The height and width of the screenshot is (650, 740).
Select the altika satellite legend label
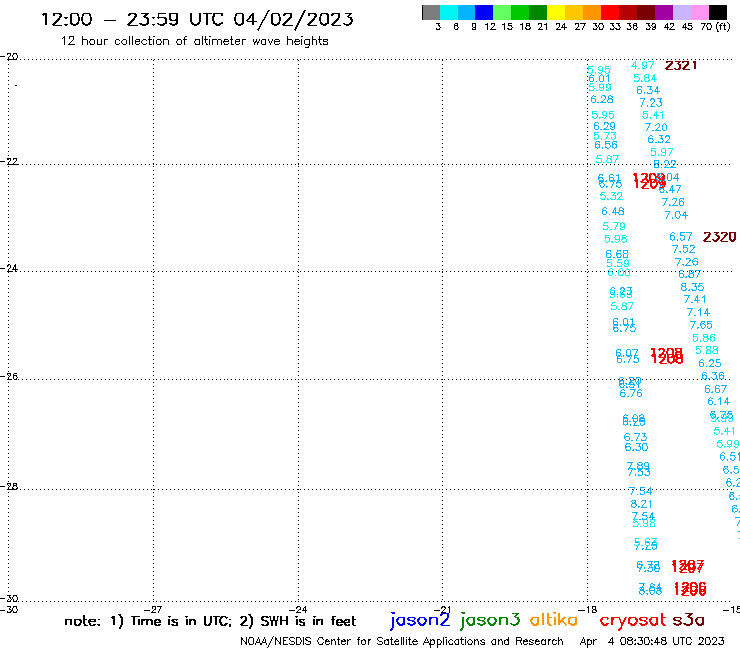point(554,620)
